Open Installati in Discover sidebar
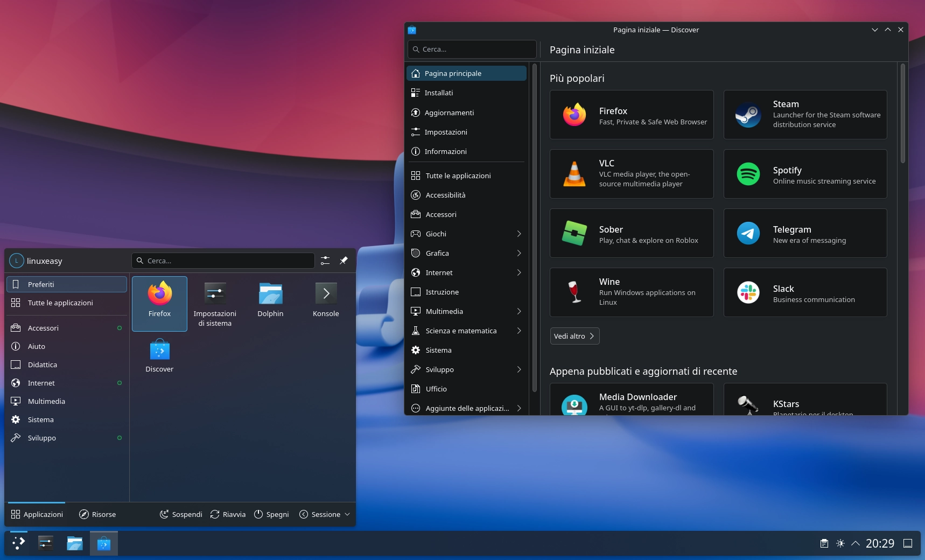Screen dimensions: 925x560 [x=466, y=93]
